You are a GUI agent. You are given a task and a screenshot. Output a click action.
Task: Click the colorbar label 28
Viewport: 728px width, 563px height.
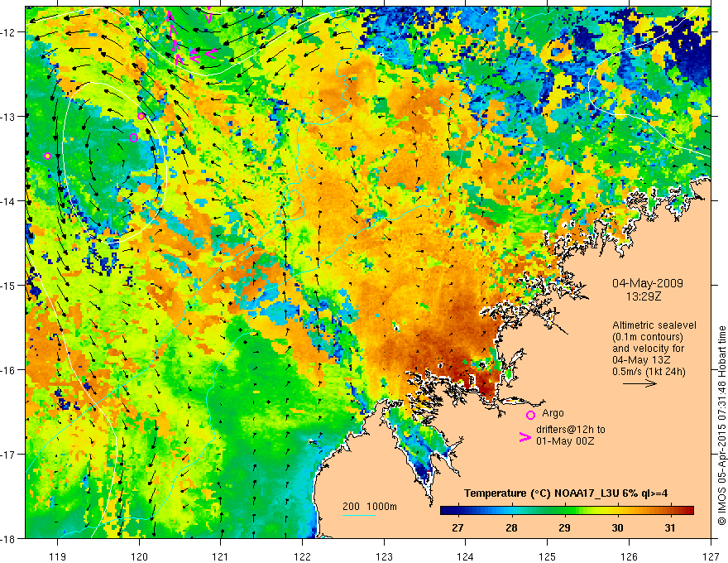[x=511, y=527]
